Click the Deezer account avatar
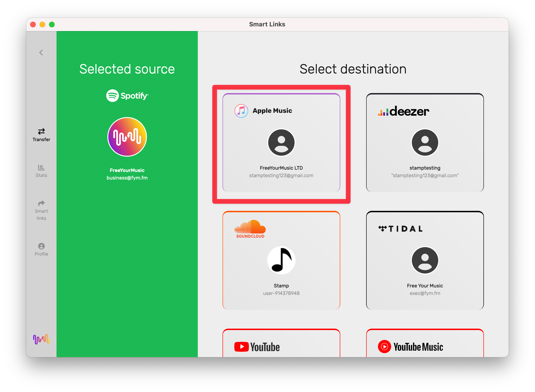This screenshot has height=392, width=535. [x=425, y=143]
